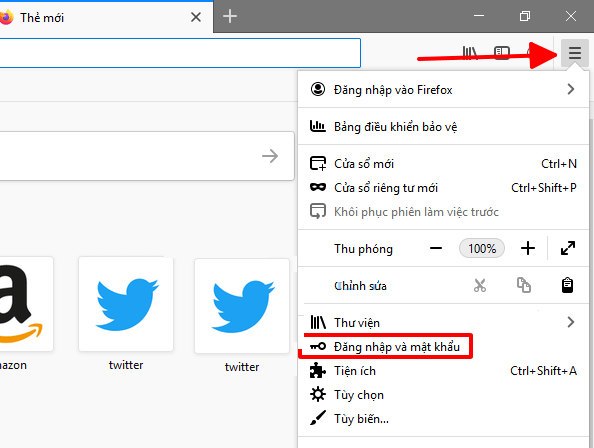Click the 'Thư viện' books icon in menu

(318, 322)
